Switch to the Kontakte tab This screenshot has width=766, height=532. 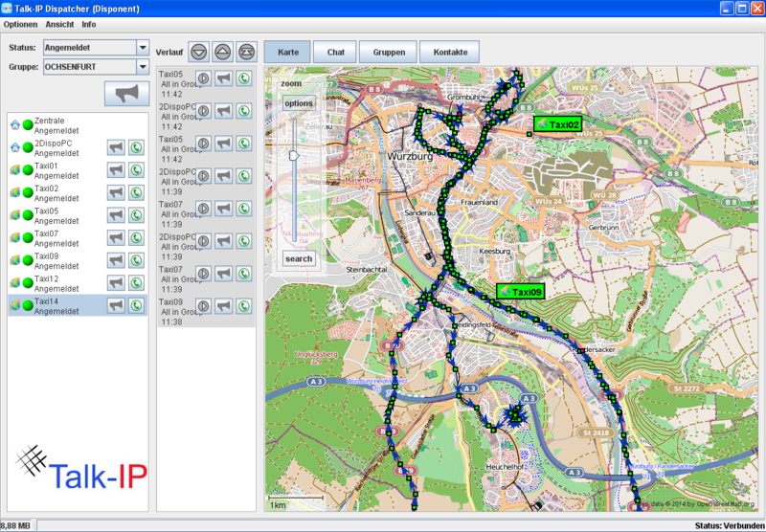pos(450,52)
